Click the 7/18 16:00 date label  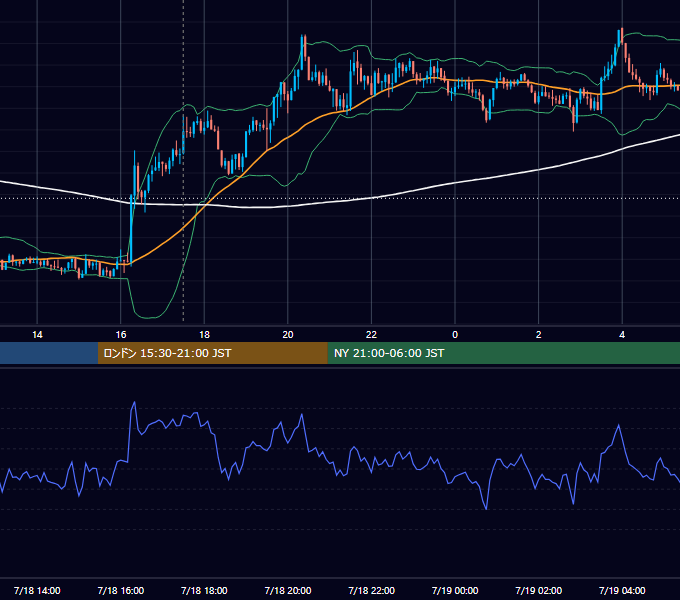pyautogui.click(x=121, y=590)
